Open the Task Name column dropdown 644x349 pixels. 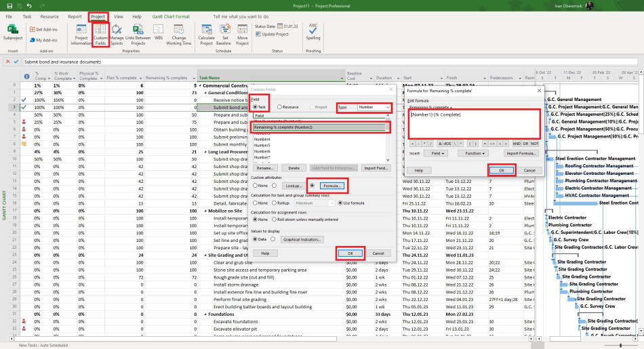point(342,78)
